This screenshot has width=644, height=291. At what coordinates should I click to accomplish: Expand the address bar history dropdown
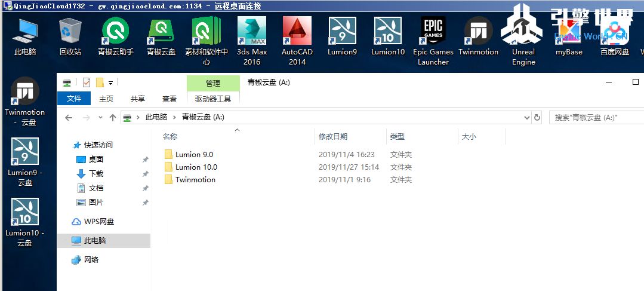click(x=527, y=118)
